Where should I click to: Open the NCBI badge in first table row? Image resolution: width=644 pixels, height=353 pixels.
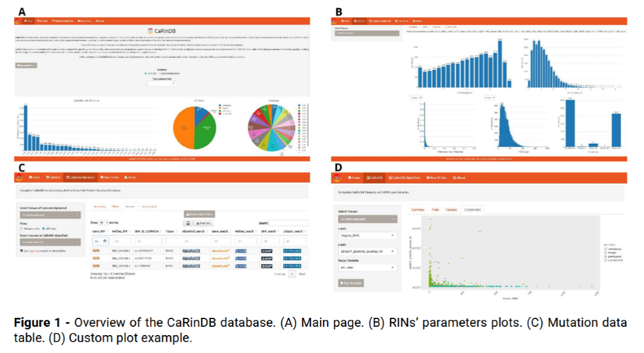(241, 251)
